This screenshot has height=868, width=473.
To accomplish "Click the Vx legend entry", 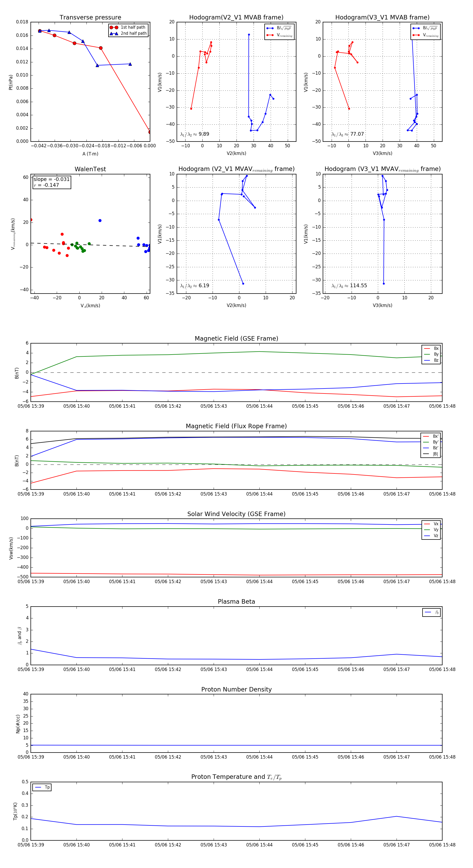I will pyautogui.click(x=431, y=524).
